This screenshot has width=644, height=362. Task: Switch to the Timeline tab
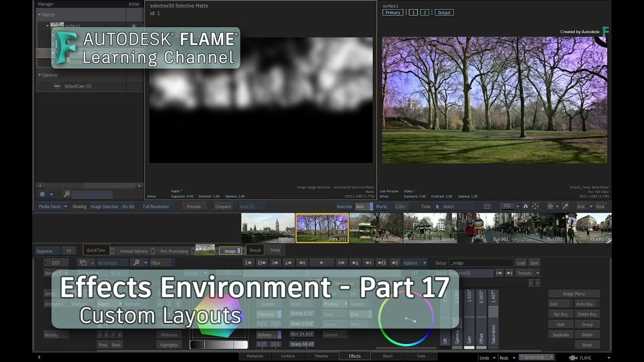click(x=321, y=356)
